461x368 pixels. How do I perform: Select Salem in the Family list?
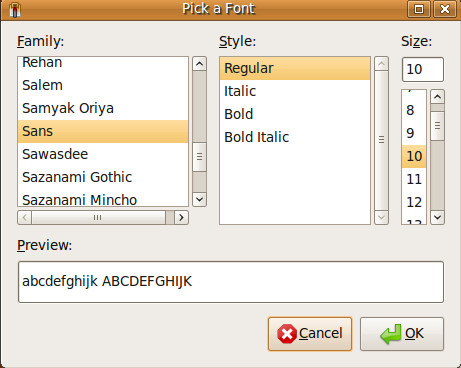coord(103,85)
